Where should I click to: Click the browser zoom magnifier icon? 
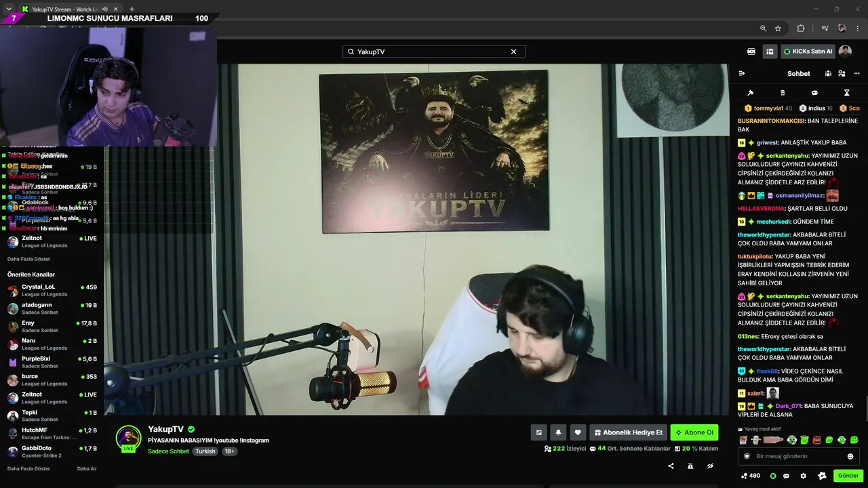coord(763,28)
